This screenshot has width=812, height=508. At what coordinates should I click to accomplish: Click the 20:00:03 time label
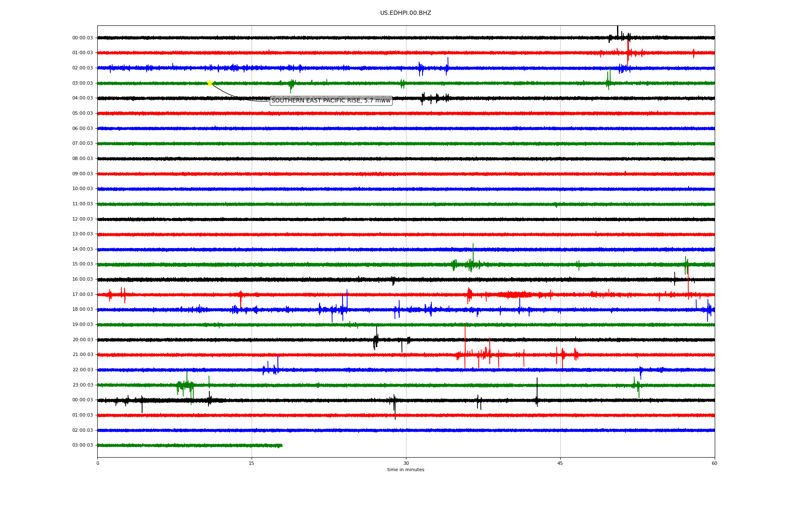click(82, 340)
